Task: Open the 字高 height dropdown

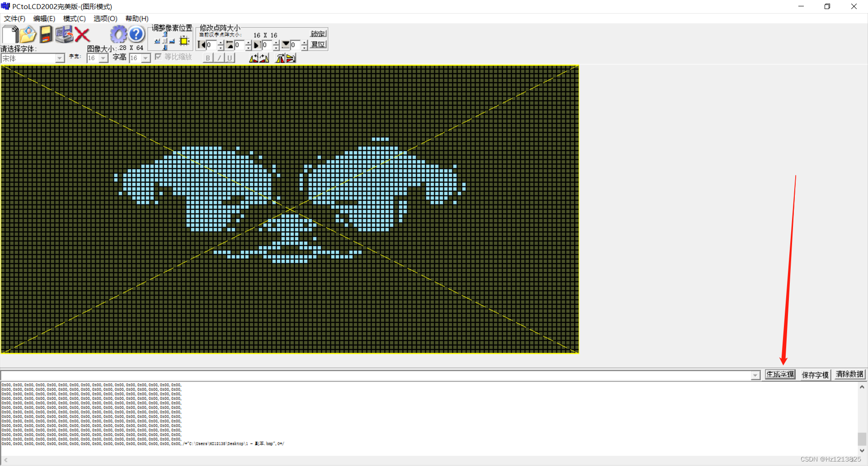Action: (x=146, y=58)
